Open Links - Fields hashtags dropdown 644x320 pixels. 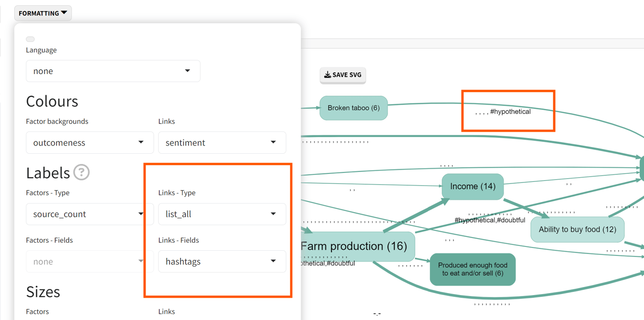click(x=222, y=262)
